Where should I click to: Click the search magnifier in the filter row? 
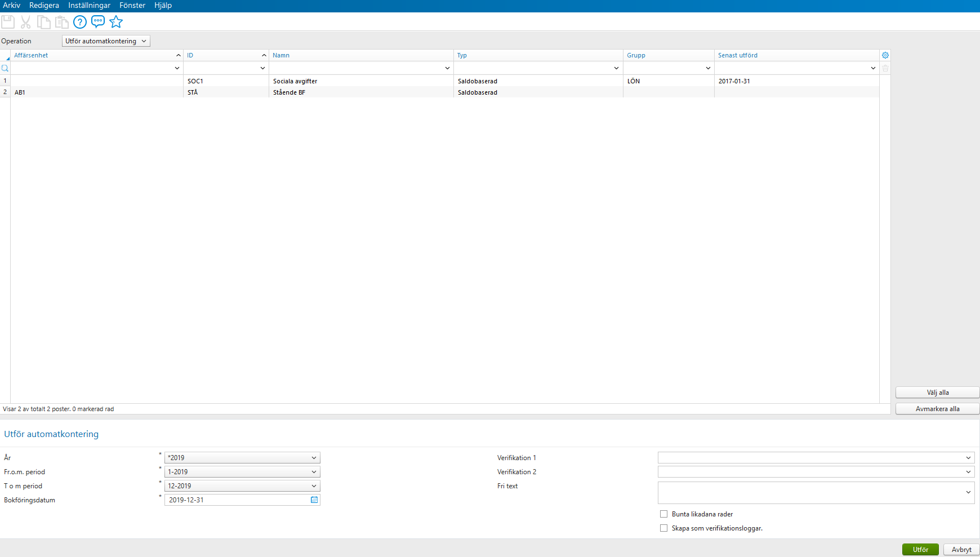(x=5, y=68)
